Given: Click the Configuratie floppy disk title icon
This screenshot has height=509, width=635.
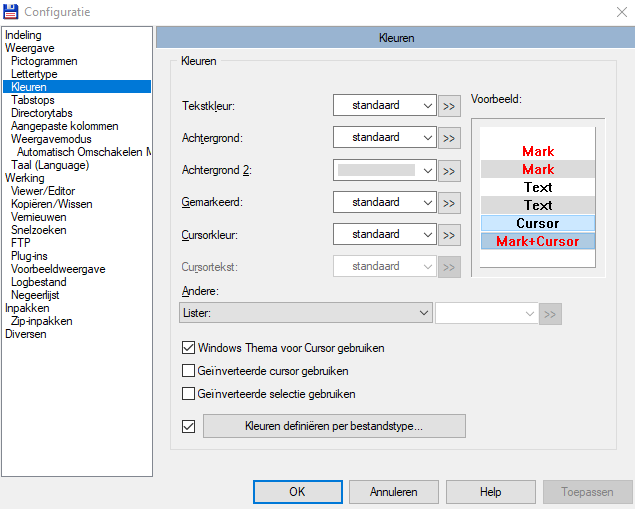Looking at the screenshot, I should point(11,12).
